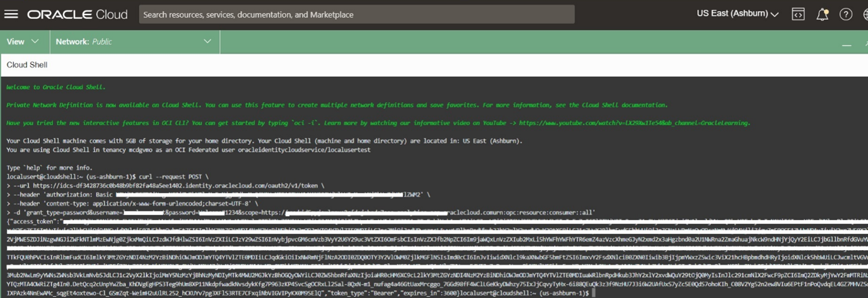The height and width of the screenshot is (298, 868).
Task: Click the 5GB storage information line
Action: click(x=264, y=141)
